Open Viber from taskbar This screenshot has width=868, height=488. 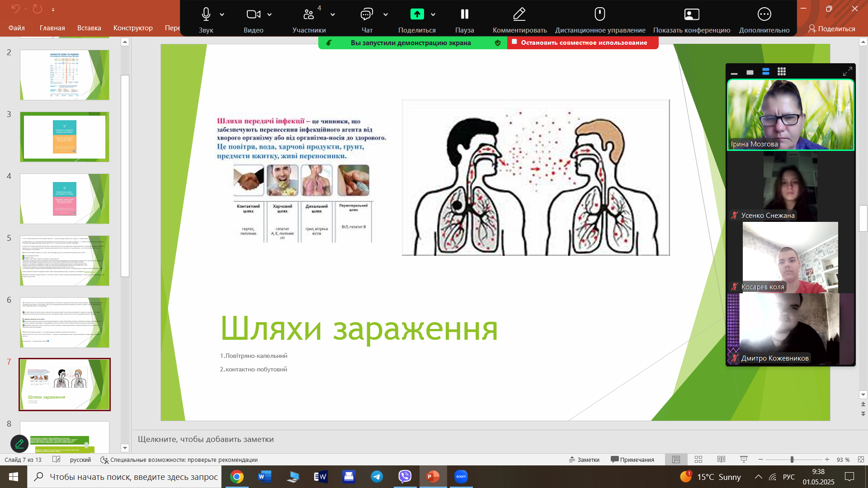(405, 477)
